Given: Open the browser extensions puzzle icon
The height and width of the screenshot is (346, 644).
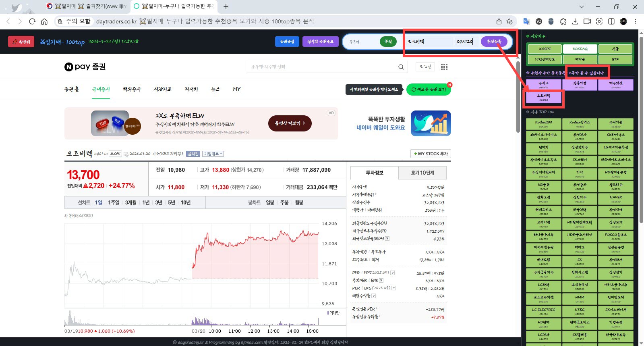Looking at the screenshot, I should 563,21.
